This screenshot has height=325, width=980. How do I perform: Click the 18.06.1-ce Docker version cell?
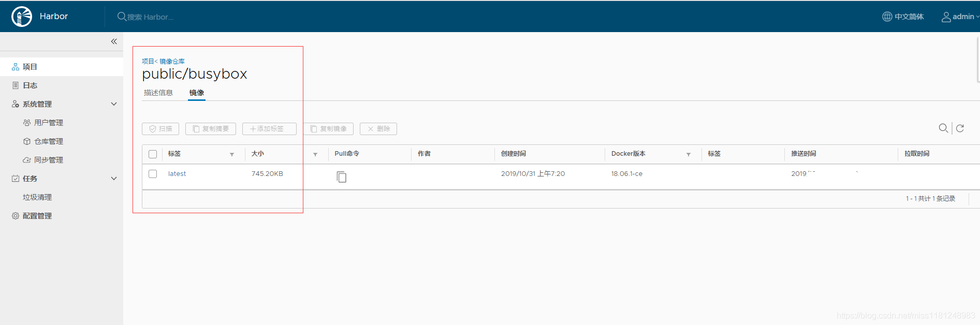pyautogui.click(x=627, y=174)
